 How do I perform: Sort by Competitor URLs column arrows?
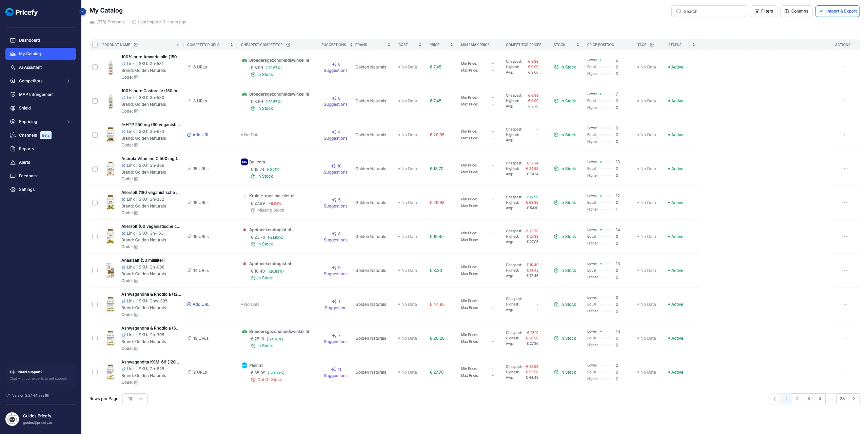pos(232,45)
